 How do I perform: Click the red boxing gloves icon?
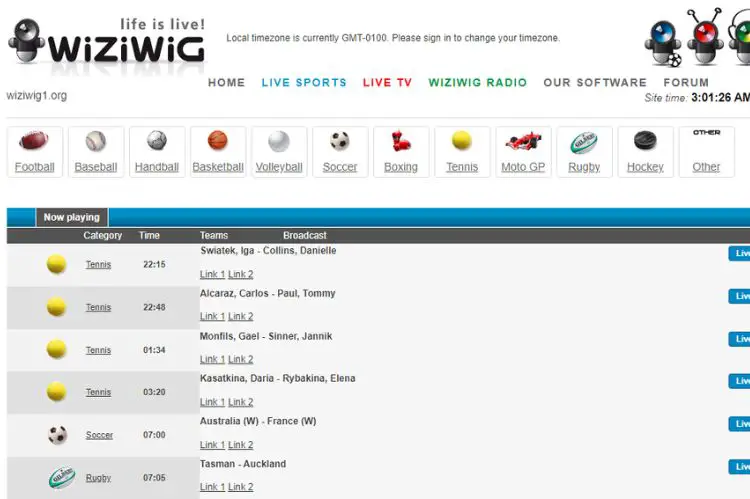click(400, 141)
